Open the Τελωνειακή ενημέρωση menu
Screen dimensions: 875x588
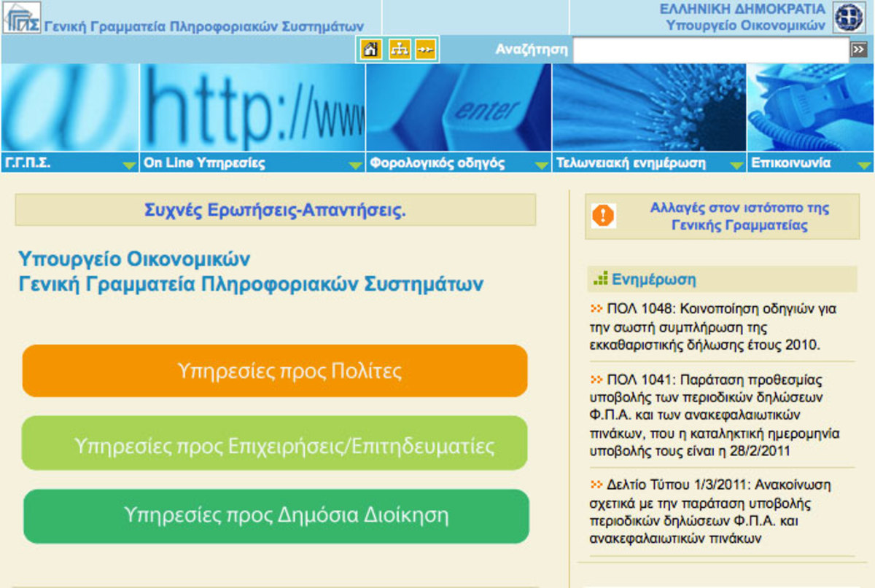click(x=631, y=163)
